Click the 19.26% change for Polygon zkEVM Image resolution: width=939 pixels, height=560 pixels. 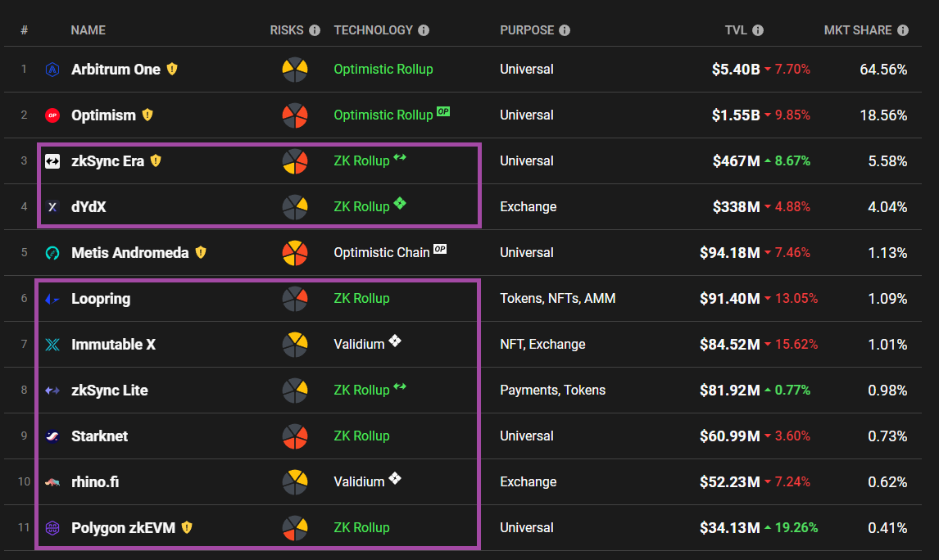coord(796,528)
